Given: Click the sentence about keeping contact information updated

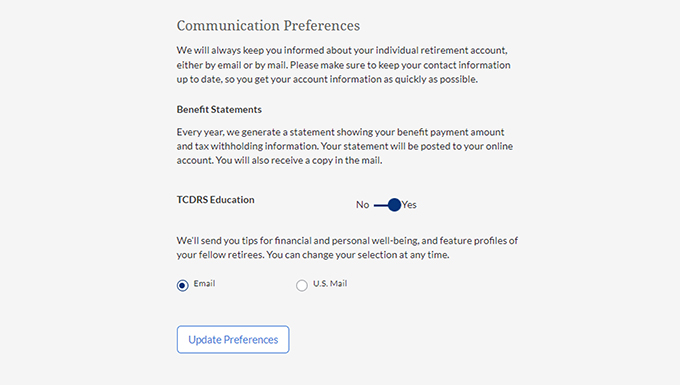Looking at the screenshot, I should [343, 72].
